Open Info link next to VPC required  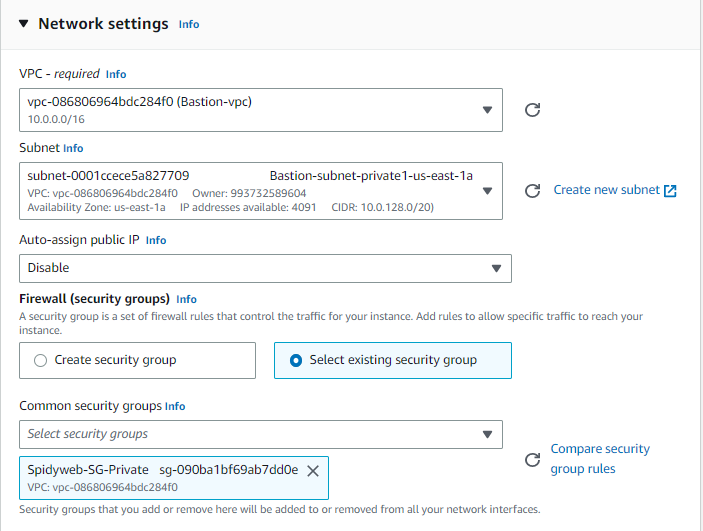116,74
